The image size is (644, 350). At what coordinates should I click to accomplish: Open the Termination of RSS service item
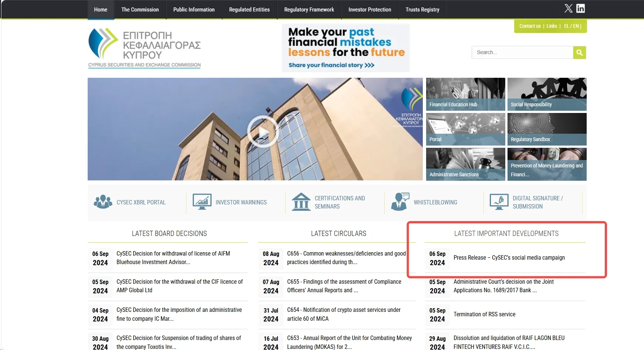coord(485,314)
